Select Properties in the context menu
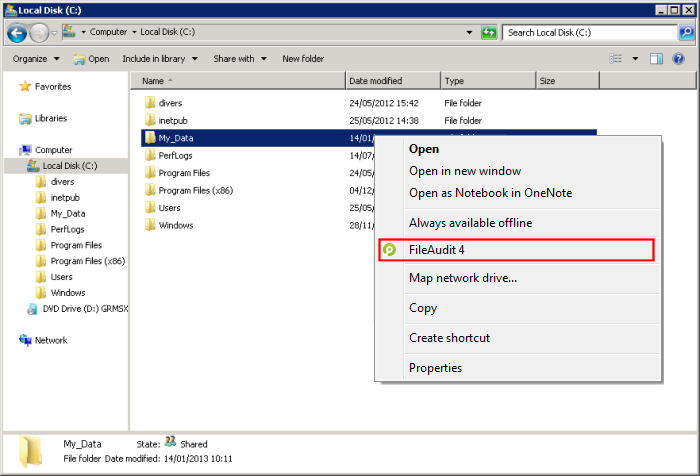The width and height of the screenshot is (700, 476). [435, 368]
